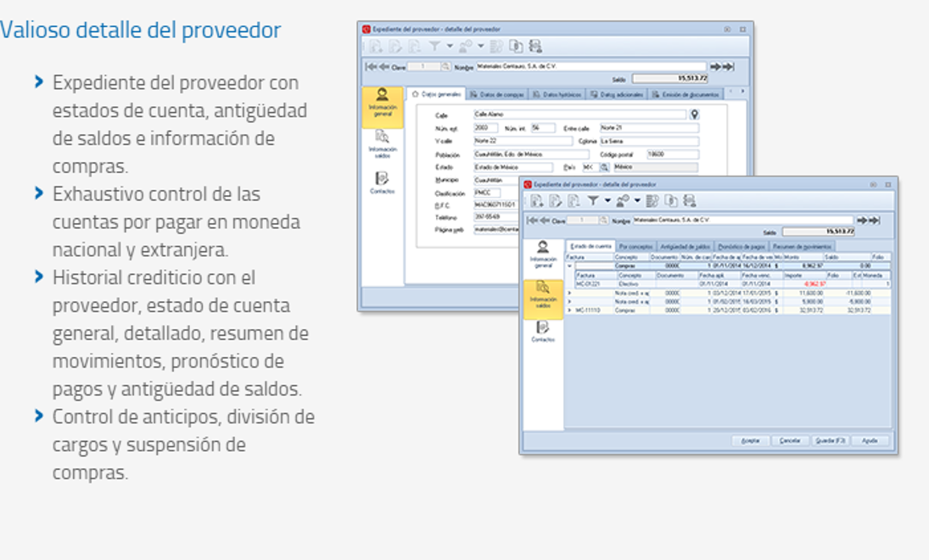Switch to the Antigüedad de saldos tab

point(686,246)
